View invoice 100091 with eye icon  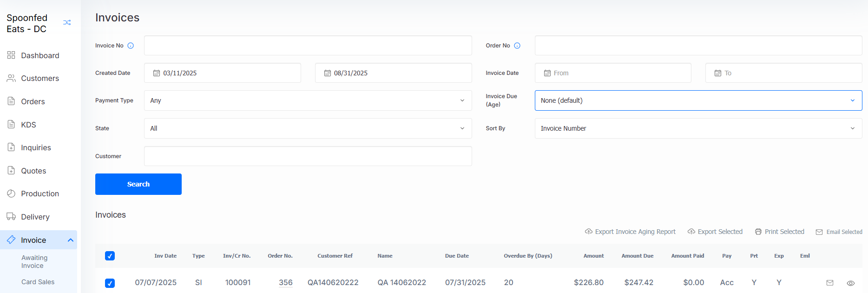[x=851, y=283]
